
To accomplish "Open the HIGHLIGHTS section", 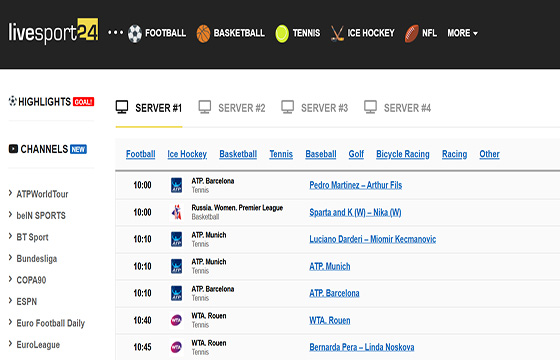I will point(51,102).
